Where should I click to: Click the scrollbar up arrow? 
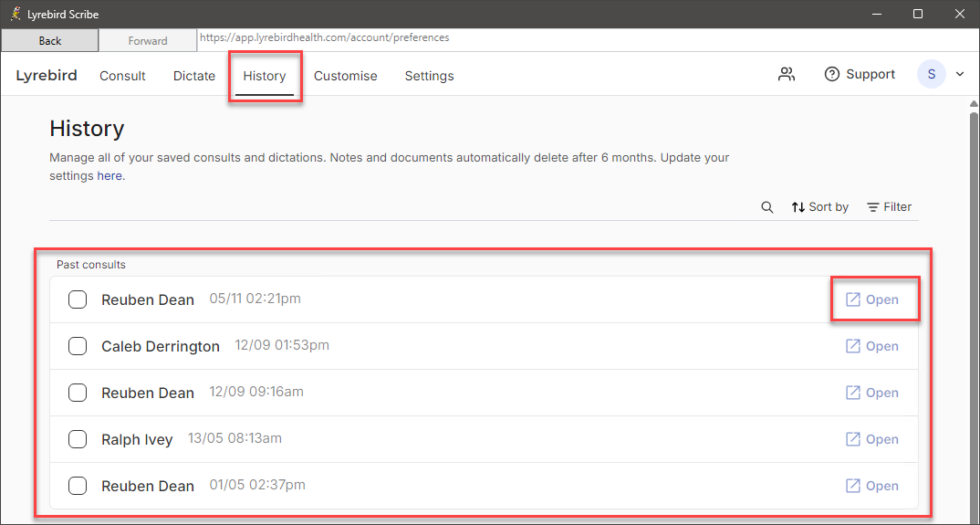[x=974, y=104]
